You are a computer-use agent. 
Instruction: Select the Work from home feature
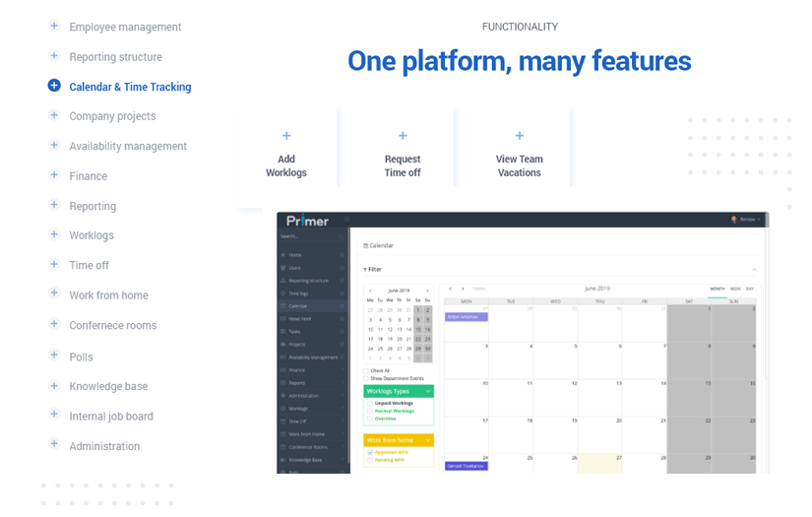[108, 295]
